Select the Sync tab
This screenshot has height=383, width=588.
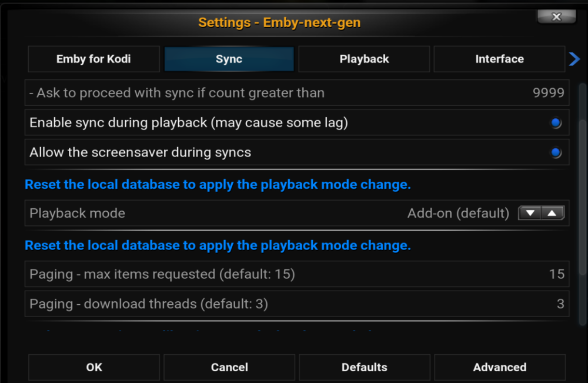point(229,59)
